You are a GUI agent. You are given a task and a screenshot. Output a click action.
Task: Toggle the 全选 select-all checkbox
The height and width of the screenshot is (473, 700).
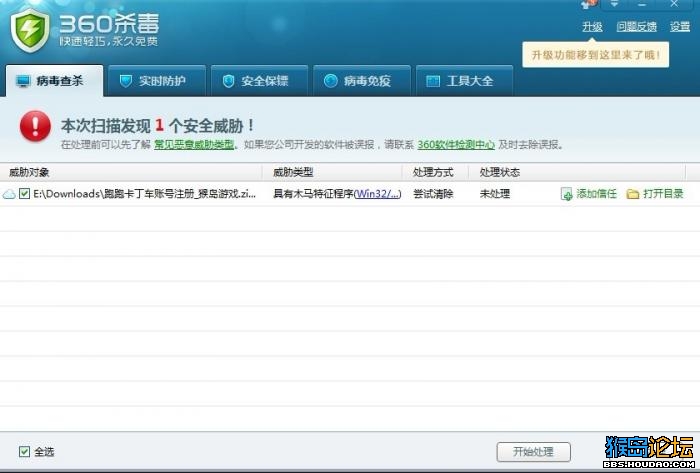tap(25, 452)
